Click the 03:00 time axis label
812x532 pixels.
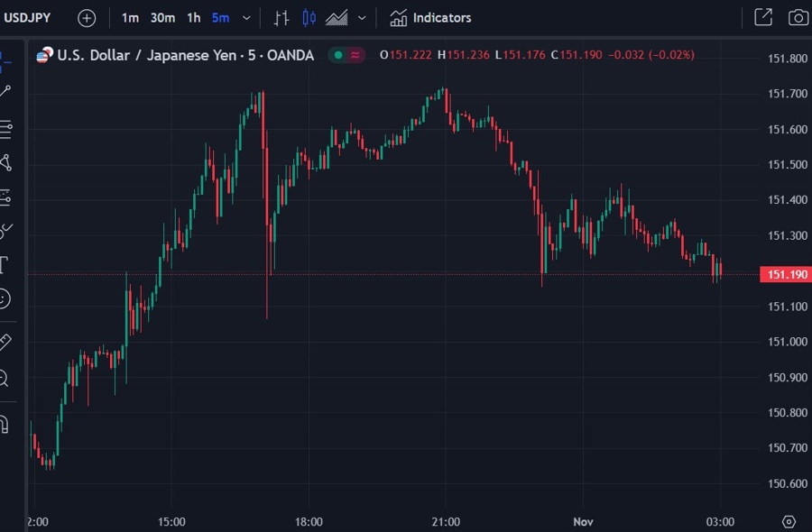(x=720, y=522)
